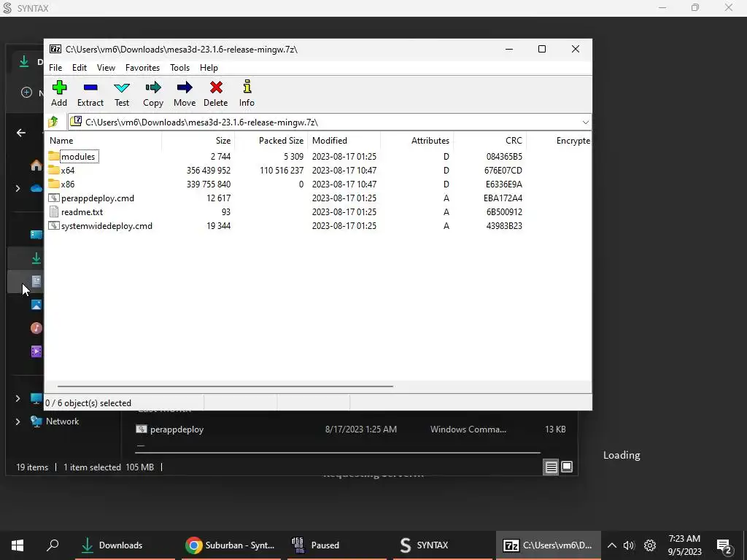Open the File menu
The width and height of the screenshot is (747, 560).
(x=55, y=68)
